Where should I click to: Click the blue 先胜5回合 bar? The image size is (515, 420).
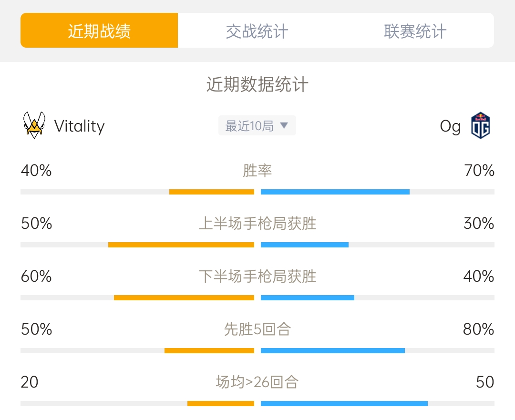tap(333, 351)
